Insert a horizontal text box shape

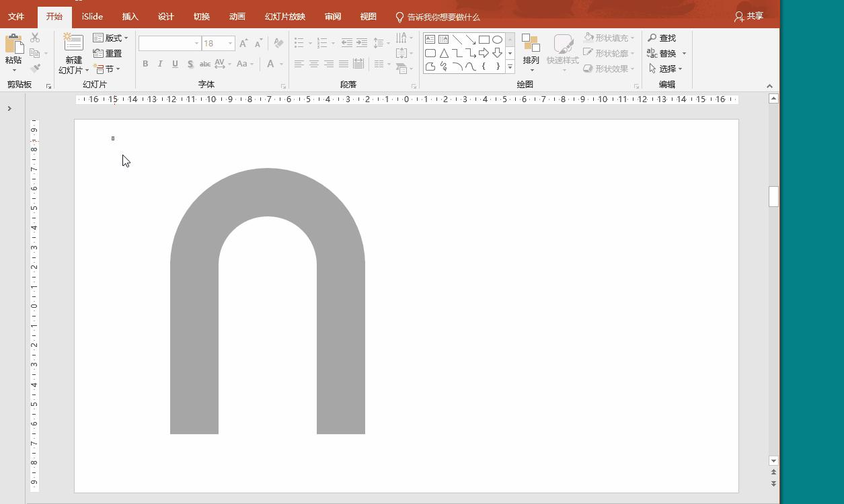(x=430, y=40)
